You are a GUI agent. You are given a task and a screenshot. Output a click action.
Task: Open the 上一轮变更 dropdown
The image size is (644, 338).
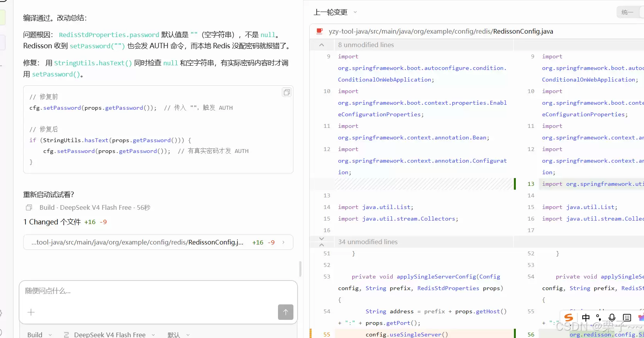click(335, 12)
